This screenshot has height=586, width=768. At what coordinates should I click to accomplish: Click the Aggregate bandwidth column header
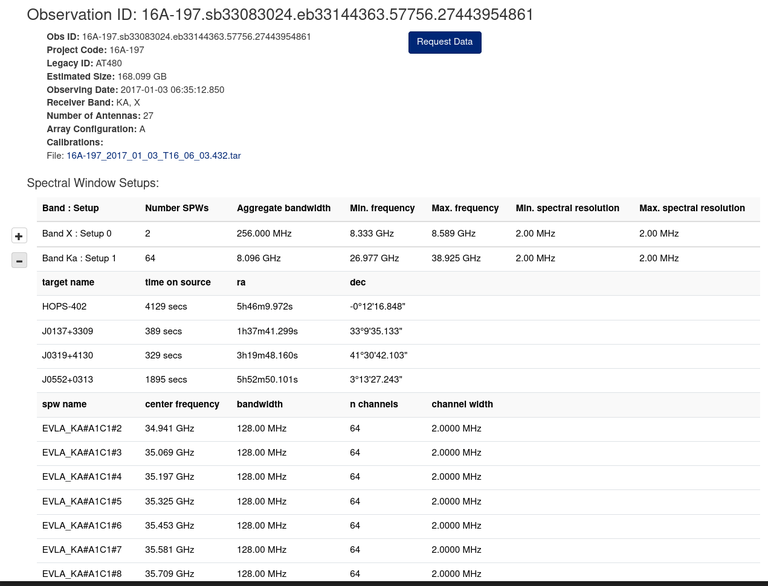point(283,208)
